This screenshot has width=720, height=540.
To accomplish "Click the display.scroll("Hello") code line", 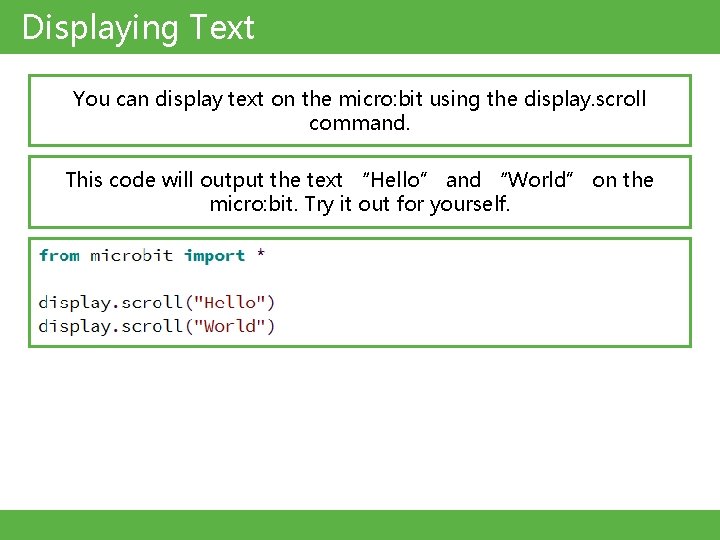I will [157, 303].
